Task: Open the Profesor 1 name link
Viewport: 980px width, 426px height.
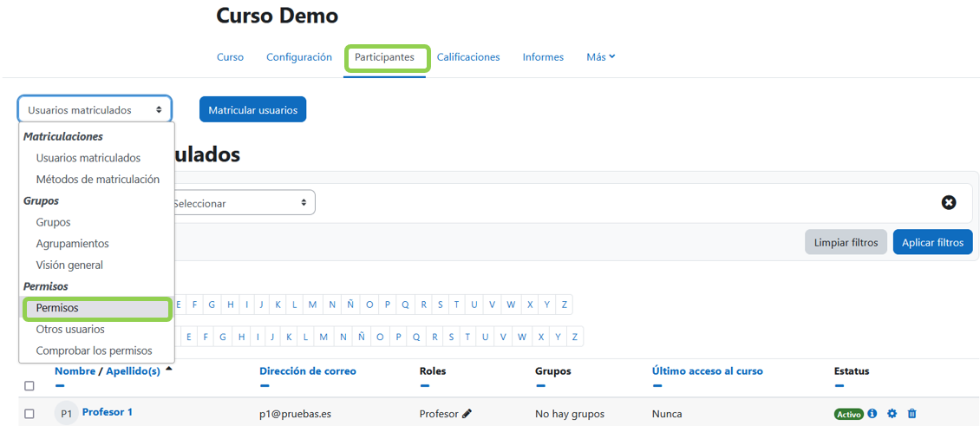Action: [x=108, y=412]
